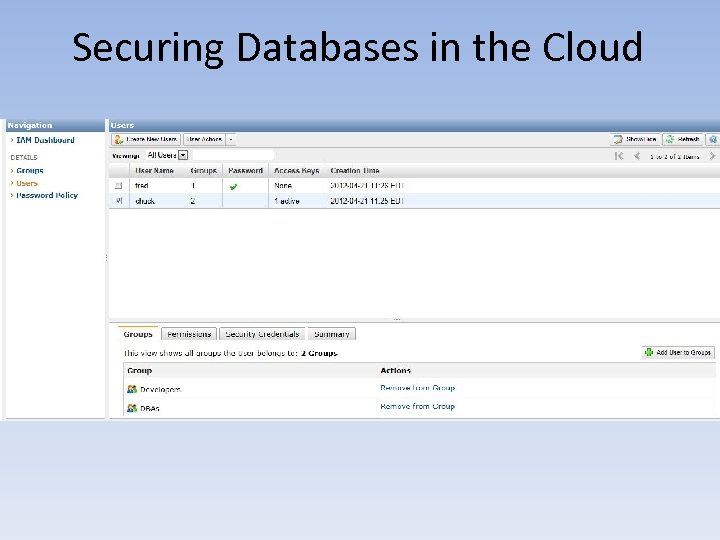The height and width of the screenshot is (540, 720).
Task: Sort by Creation Time column header
Action: [x=354, y=171]
